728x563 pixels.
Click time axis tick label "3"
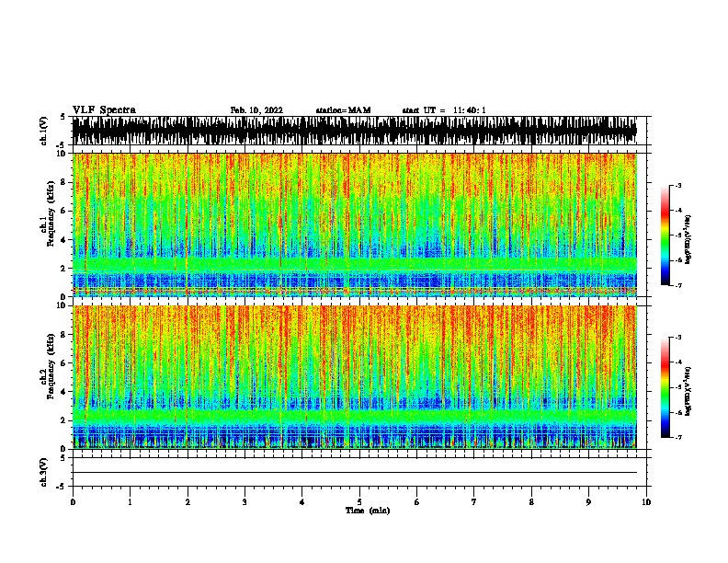[245, 502]
